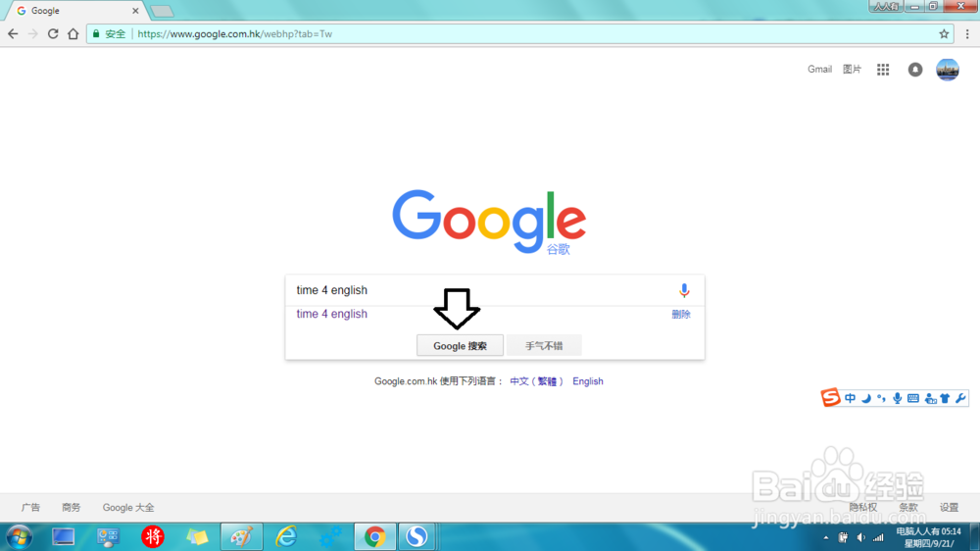The height and width of the screenshot is (551, 980).
Task: Close the Google tab
Action: tap(135, 11)
